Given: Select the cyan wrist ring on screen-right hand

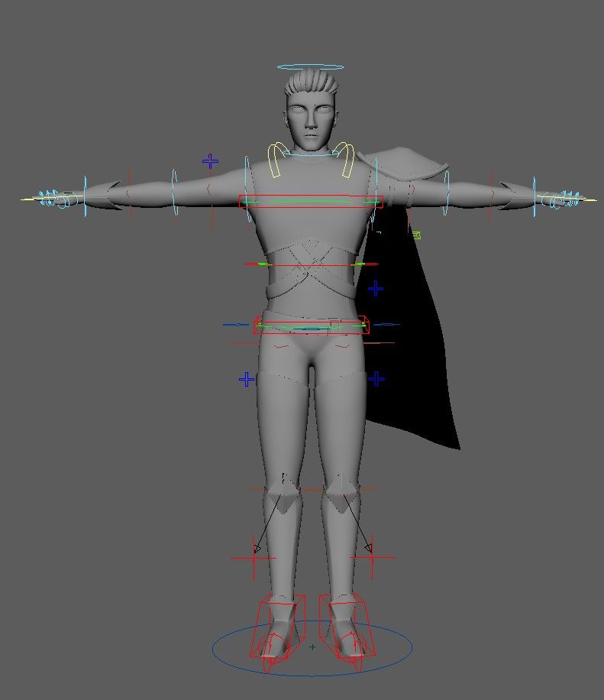Looking at the screenshot, I should tap(535, 197).
